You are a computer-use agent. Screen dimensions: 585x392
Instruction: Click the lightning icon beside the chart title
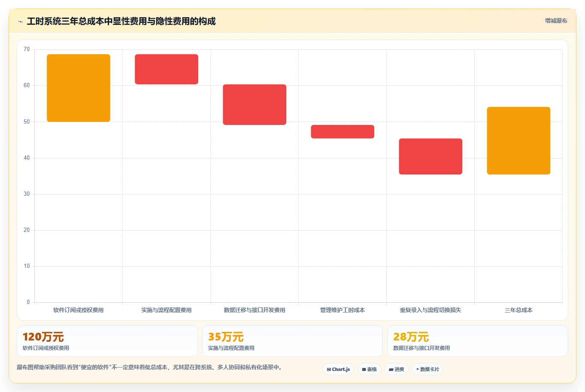click(20, 21)
